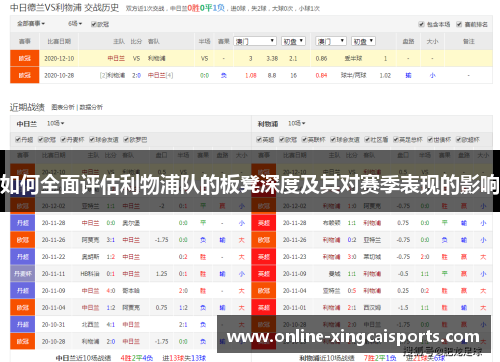
Task: Open the 图表分析 link
Action: click(63, 107)
